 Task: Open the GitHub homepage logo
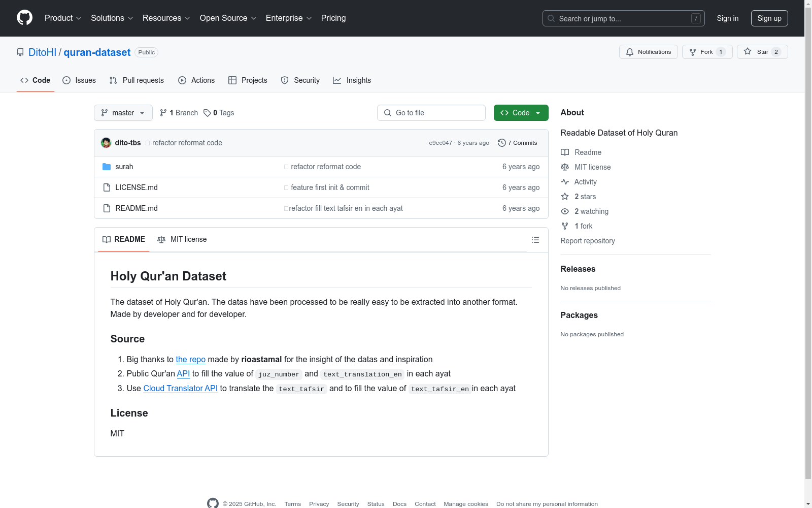tap(24, 18)
